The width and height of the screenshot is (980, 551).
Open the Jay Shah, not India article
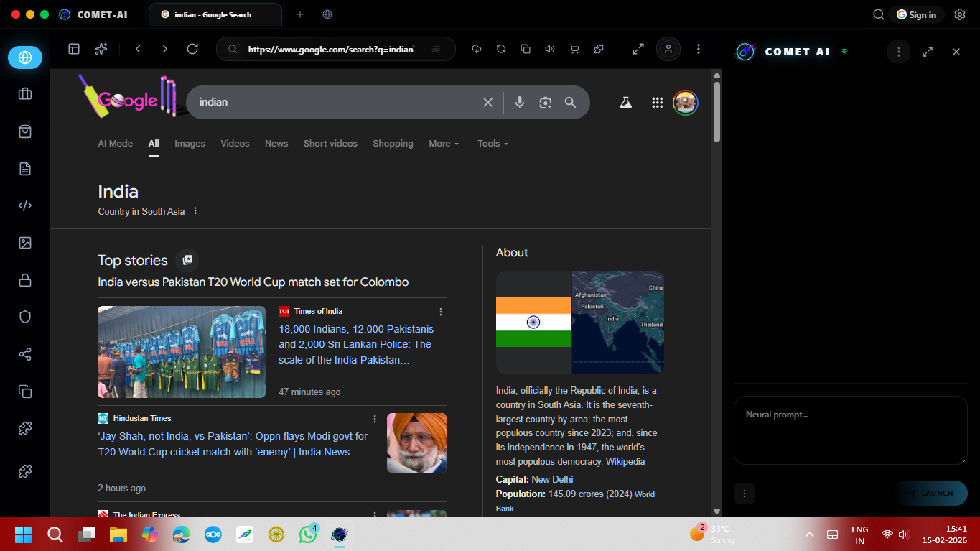tap(233, 444)
